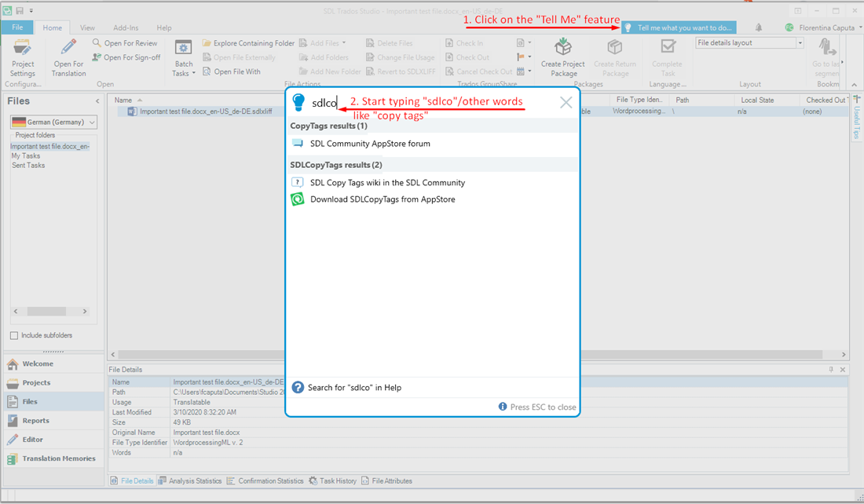Open Project Settings in the ribbon
The width and height of the screenshot is (864, 504).
[x=23, y=58]
